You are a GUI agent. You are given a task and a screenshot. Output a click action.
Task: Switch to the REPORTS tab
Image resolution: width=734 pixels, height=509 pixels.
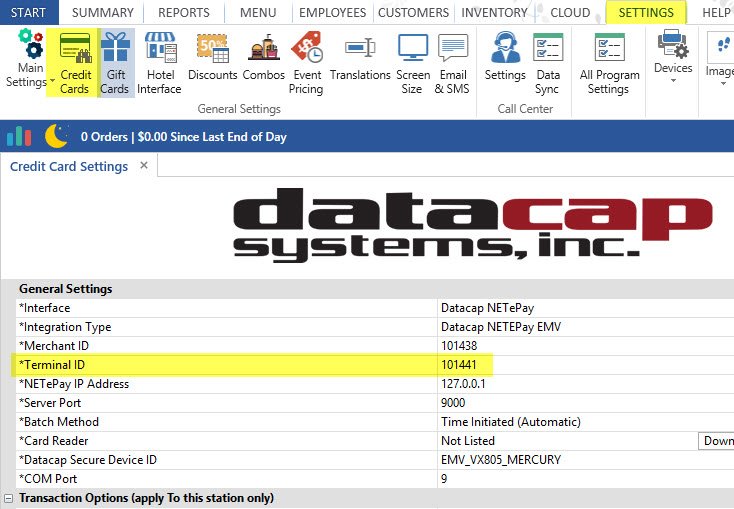coord(184,13)
